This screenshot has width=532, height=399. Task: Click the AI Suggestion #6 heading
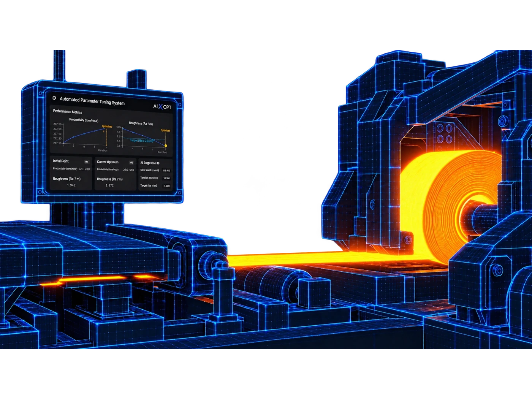click(150, 163)
